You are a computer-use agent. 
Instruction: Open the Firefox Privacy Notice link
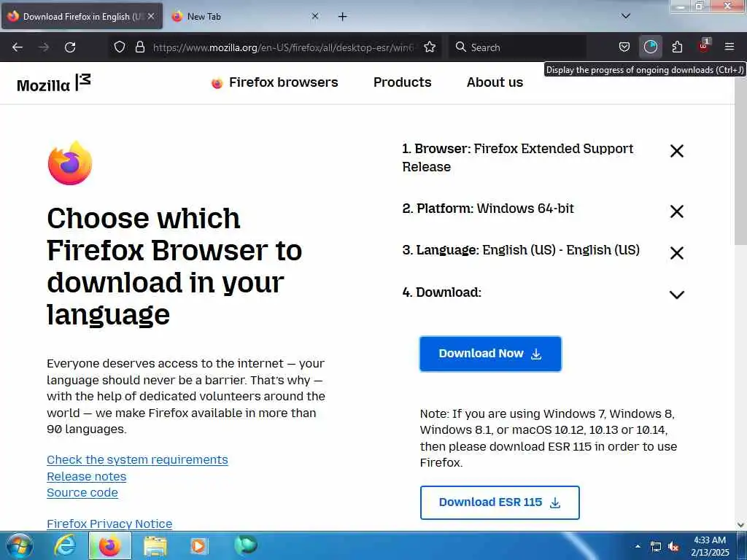click(109, 524)
